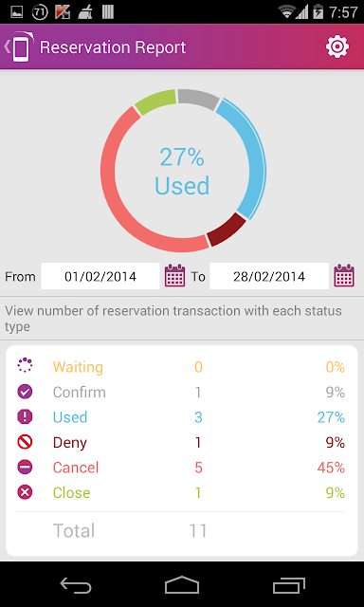
Task: Open the From date calendar picker
Action: pos(174,276)
